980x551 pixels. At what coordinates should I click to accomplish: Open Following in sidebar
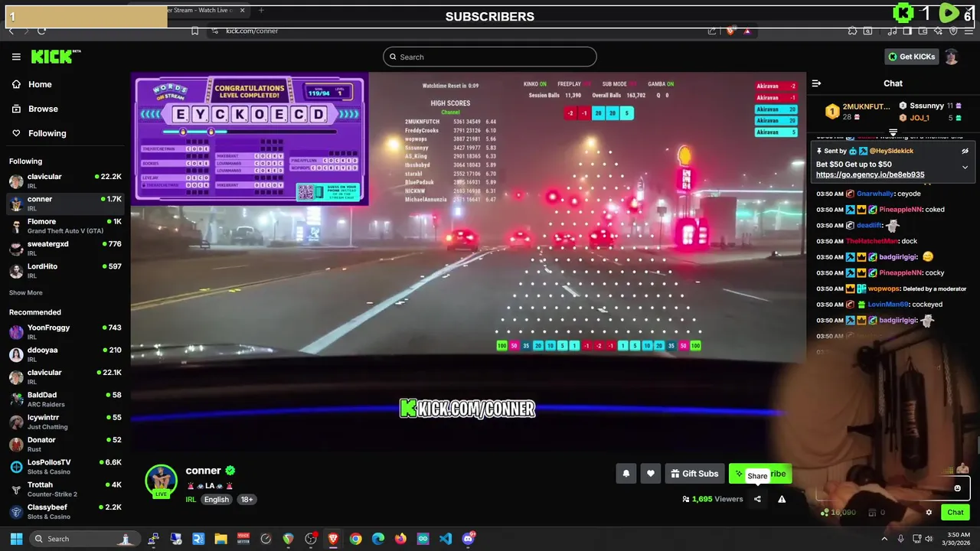pos(47,133)
